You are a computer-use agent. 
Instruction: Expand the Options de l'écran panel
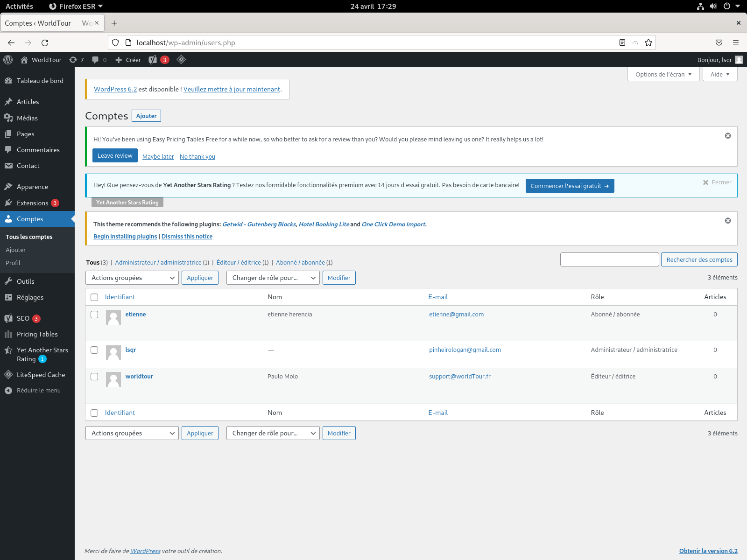tap(663, 74)
